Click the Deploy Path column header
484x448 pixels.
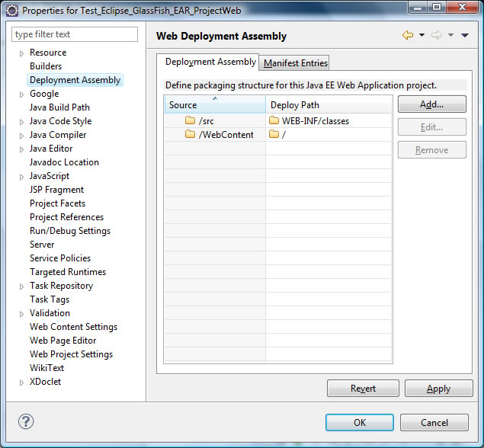329,105
